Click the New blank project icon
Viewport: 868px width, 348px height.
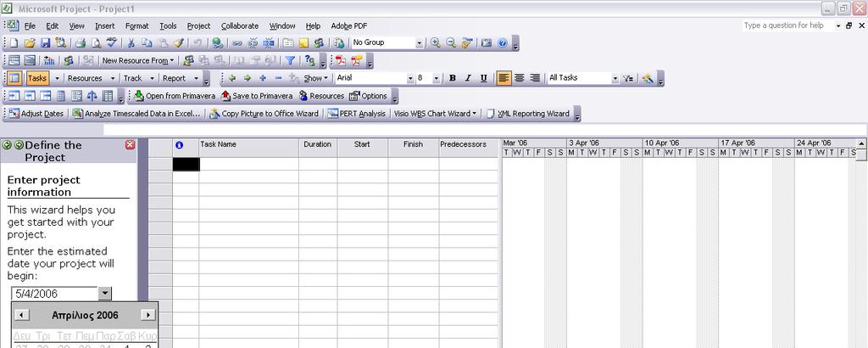click(14, 42)
